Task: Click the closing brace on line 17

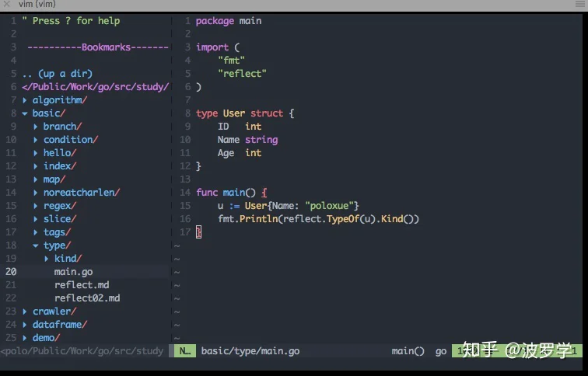Action: 199,232
